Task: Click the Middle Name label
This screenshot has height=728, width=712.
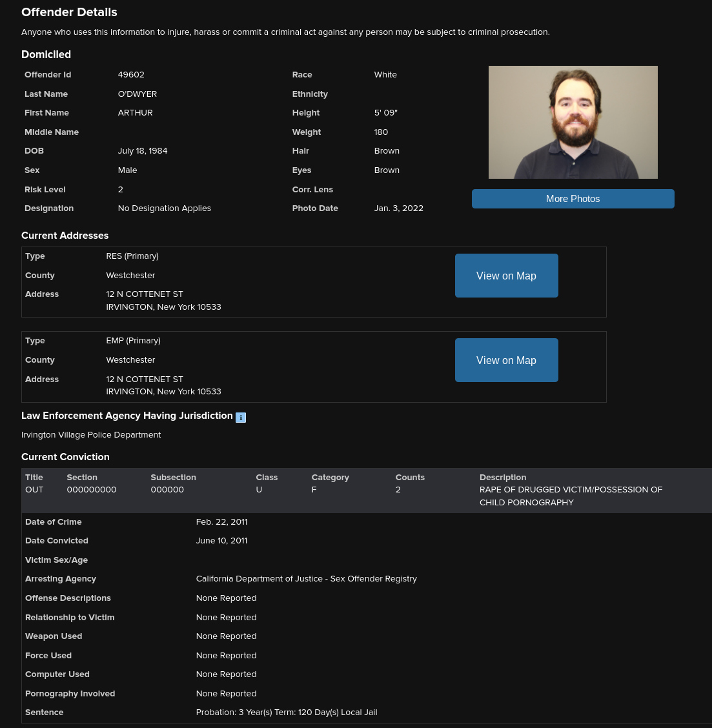Action: click(52, 132)
